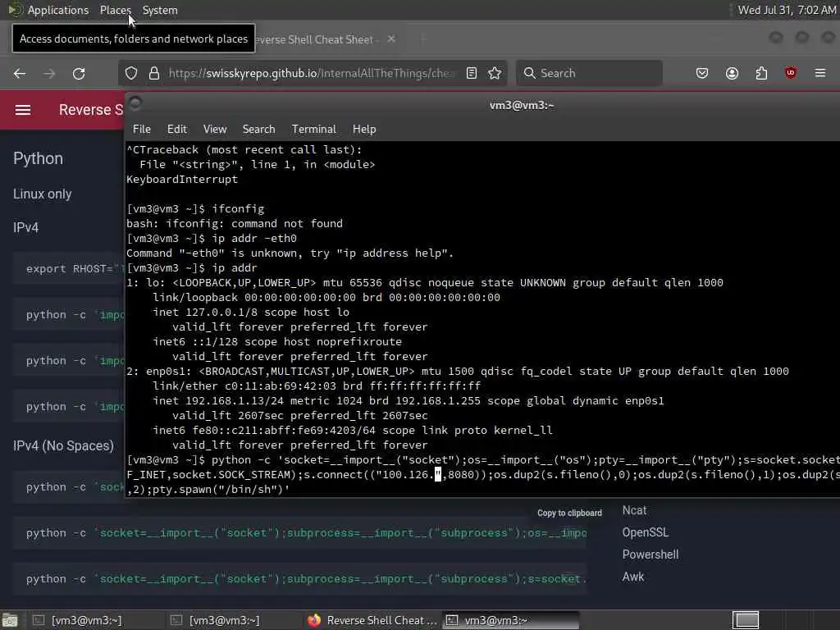Screen dimensions: 840x630
Task: Go to Awk section link
Action: [x=633, y=577]
